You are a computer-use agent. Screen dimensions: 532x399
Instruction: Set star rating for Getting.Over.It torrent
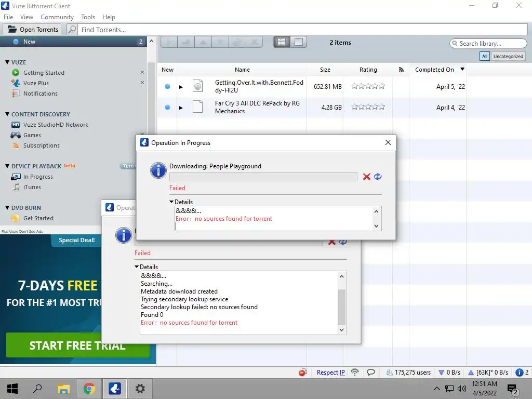click(x=368, y=86)
